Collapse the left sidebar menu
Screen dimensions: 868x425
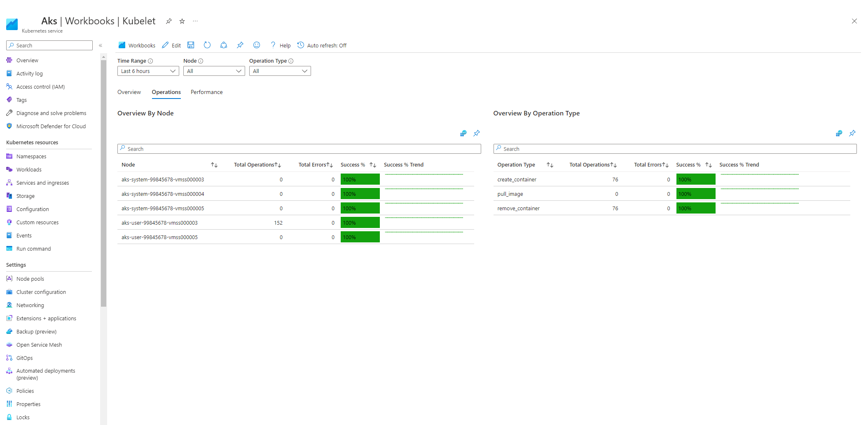101,45
